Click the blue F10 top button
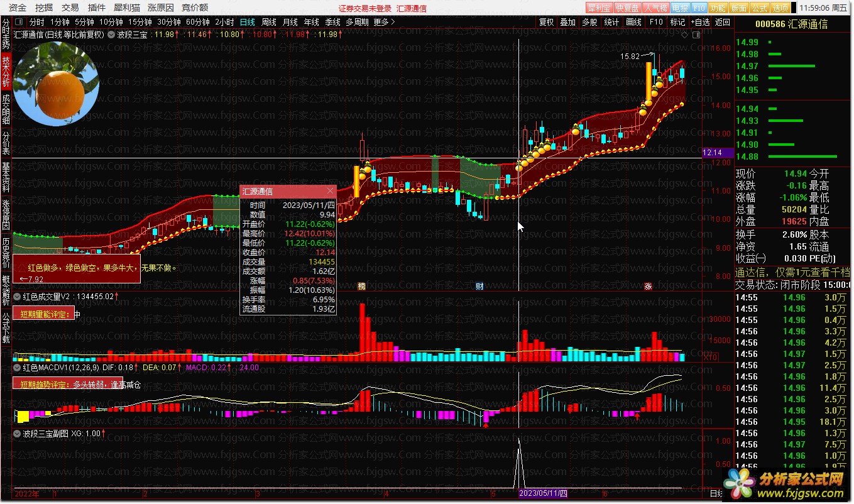 point(699,8)
